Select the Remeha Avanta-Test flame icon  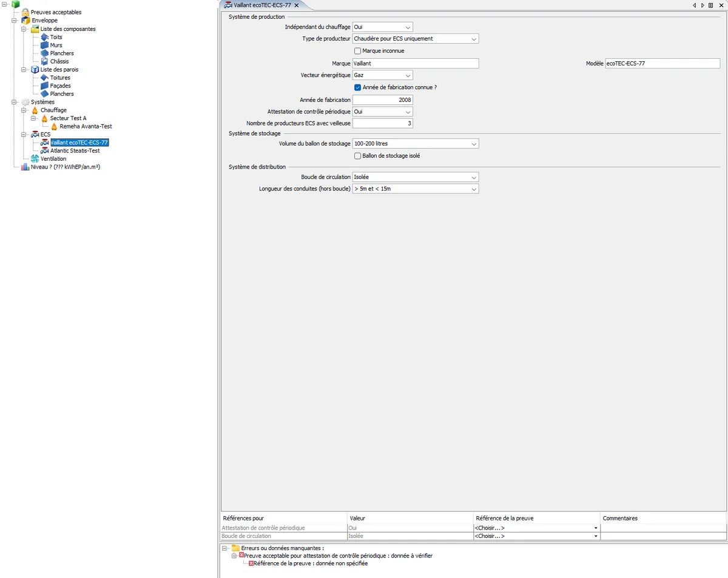[54, 127]
